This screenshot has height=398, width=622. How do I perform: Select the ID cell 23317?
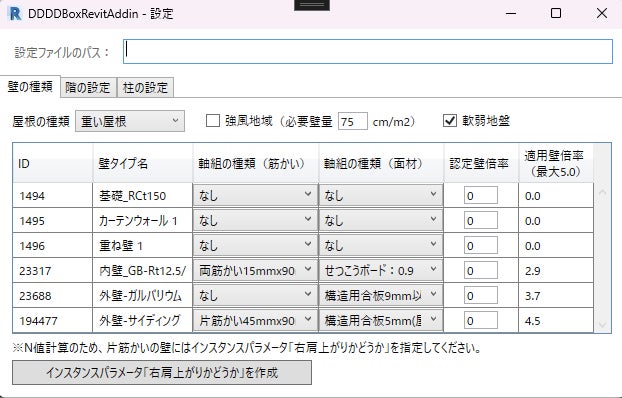tap(52, 270)
